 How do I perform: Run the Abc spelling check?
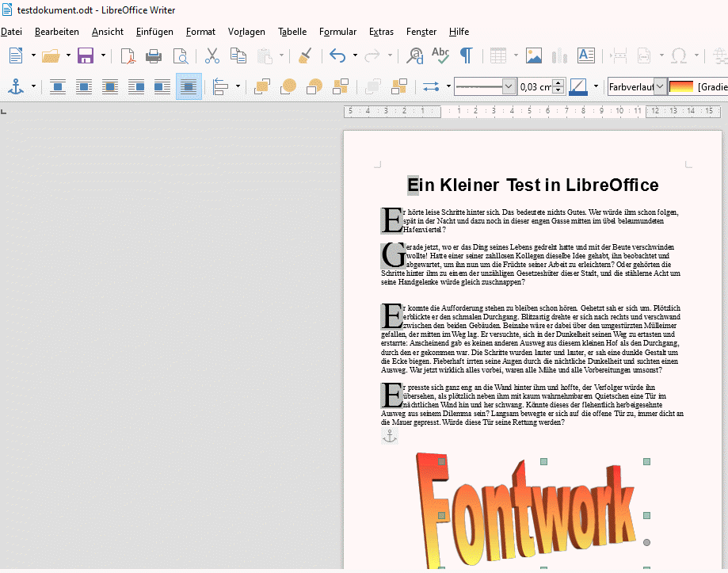click(x=440, y=55)
